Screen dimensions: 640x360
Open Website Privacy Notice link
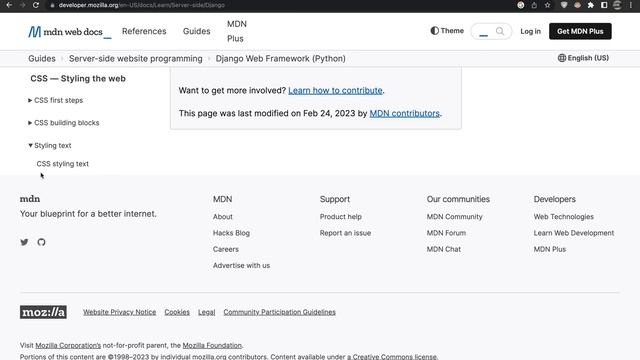pyautogui.click(x=120, y=312)
